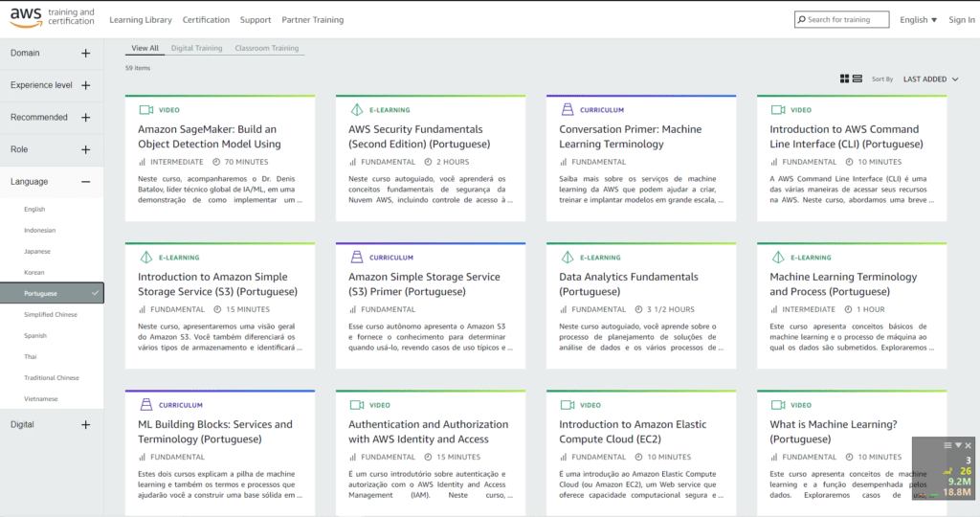The height and width of the screenshot is (517, 980).
Task: Click curriculum icon on Conversation Primer card
Action: pyautogui.click(x=567, y=110)
